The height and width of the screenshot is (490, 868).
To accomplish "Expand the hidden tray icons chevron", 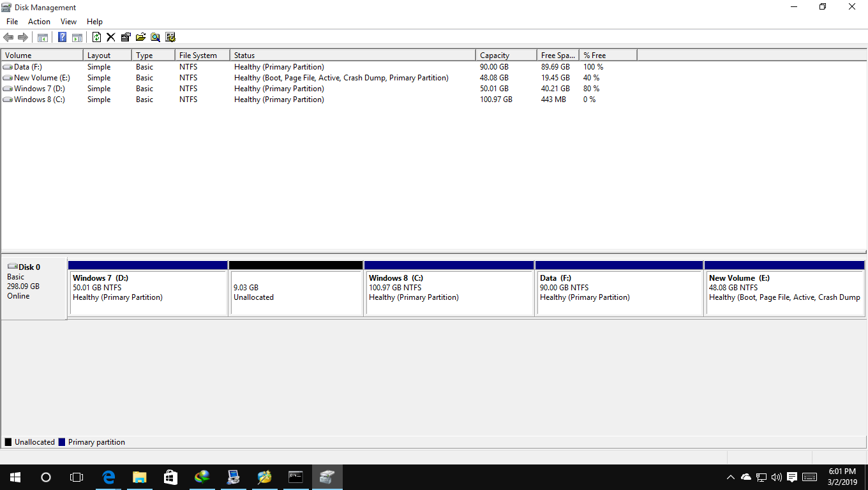I will coord(731,477).
